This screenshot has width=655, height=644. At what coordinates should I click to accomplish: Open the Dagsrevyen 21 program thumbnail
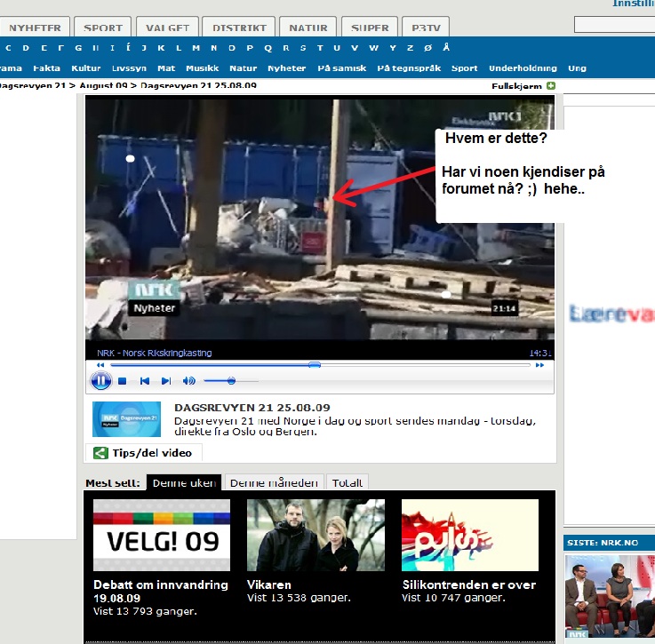[x=126, y=419]
